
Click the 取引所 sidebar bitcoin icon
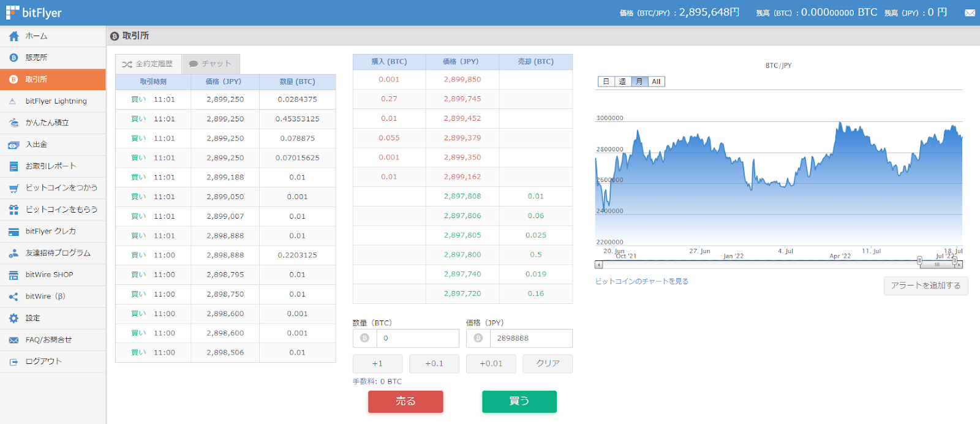(13, 80)
